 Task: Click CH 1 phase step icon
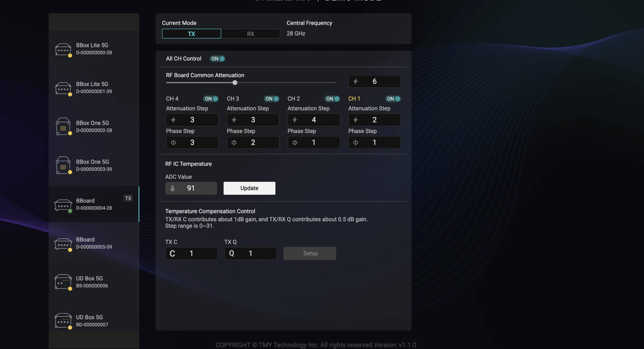356,142
